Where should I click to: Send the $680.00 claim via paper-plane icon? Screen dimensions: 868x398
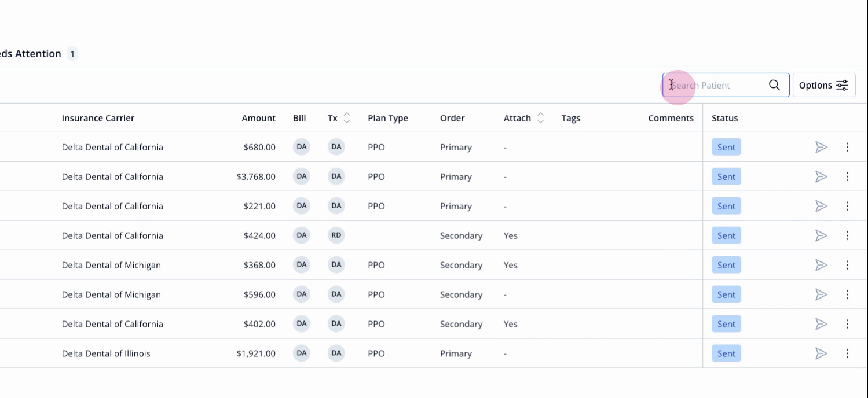coord(821,147)
